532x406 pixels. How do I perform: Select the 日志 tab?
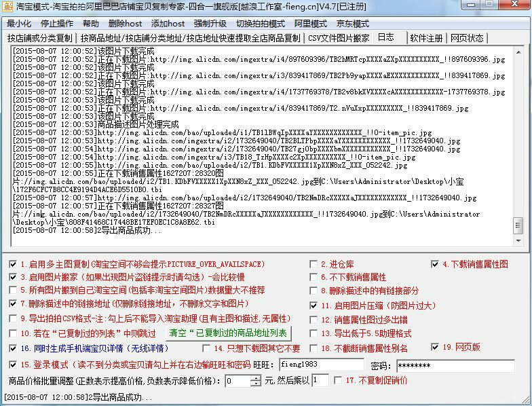pyautogui.click(x=386, y=37)
